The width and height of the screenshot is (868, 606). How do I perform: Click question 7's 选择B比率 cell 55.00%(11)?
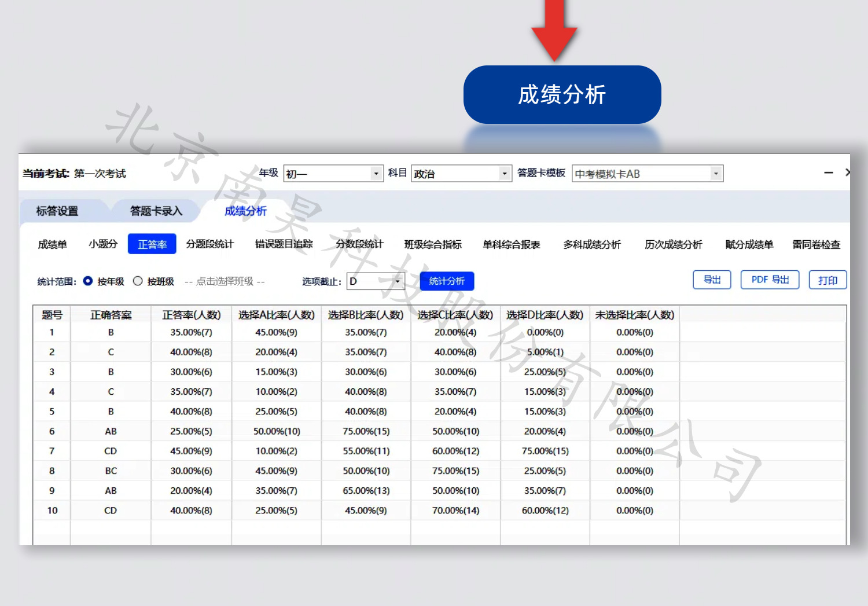[x=366, y=451]
